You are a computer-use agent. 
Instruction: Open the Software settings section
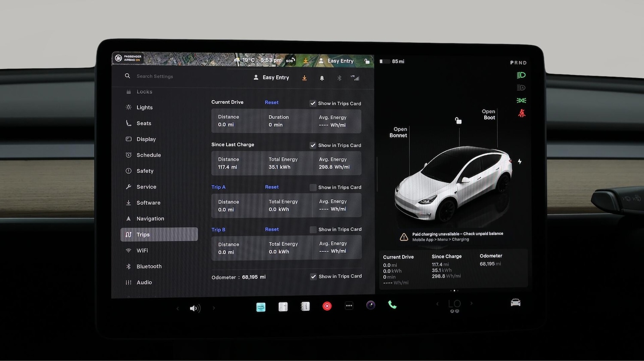148,203
